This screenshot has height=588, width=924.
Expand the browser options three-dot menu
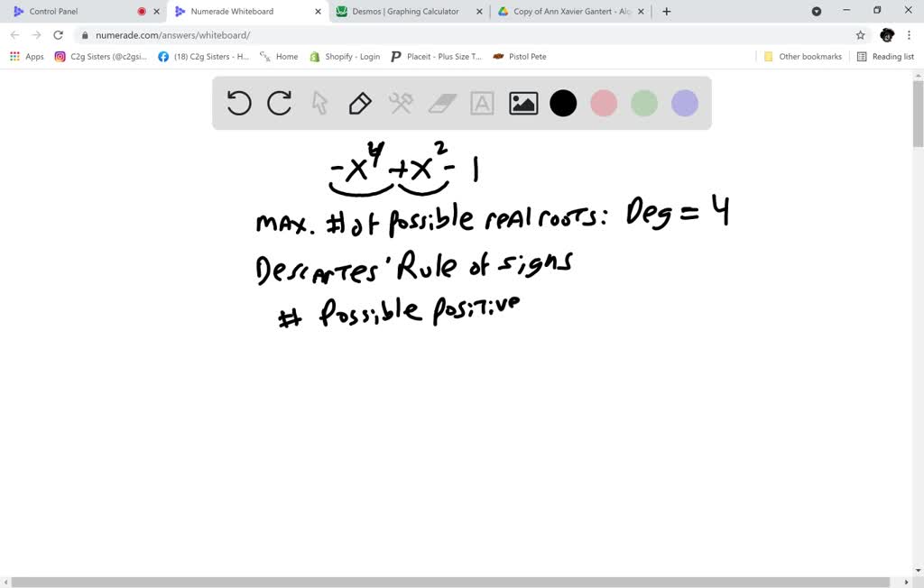tap(908, 35)
